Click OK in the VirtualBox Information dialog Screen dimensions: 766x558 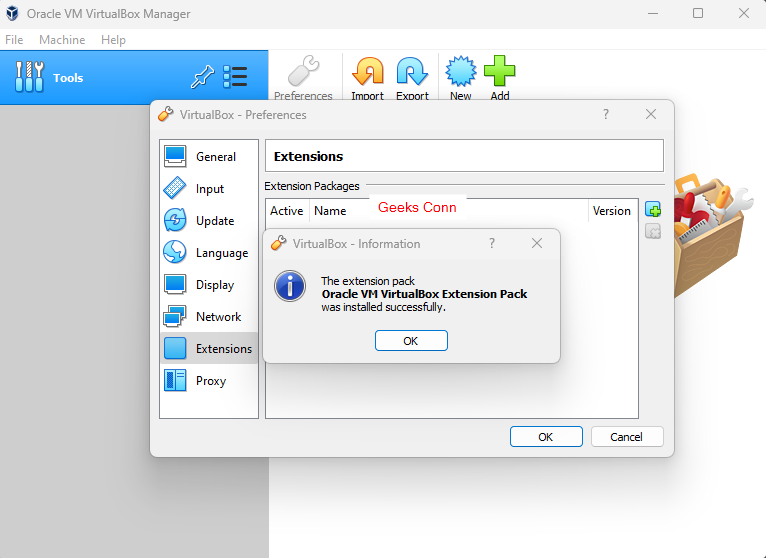click(x=411, y=341)
